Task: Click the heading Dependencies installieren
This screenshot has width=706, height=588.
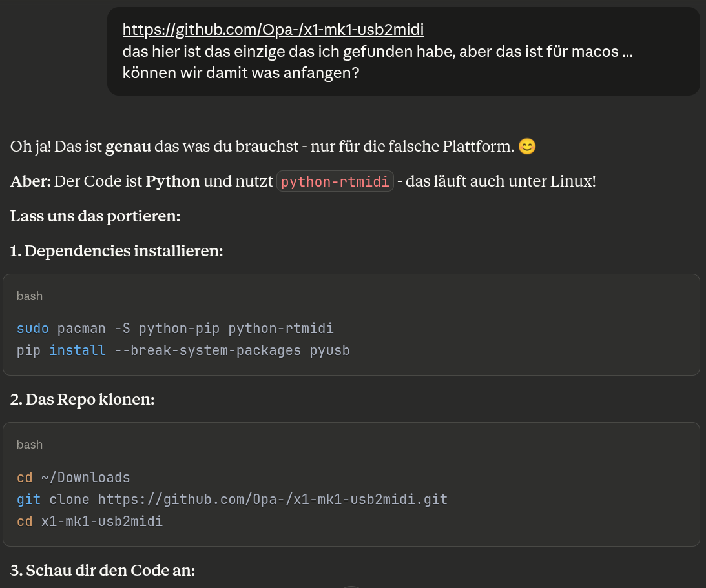Action: point(116,251)
